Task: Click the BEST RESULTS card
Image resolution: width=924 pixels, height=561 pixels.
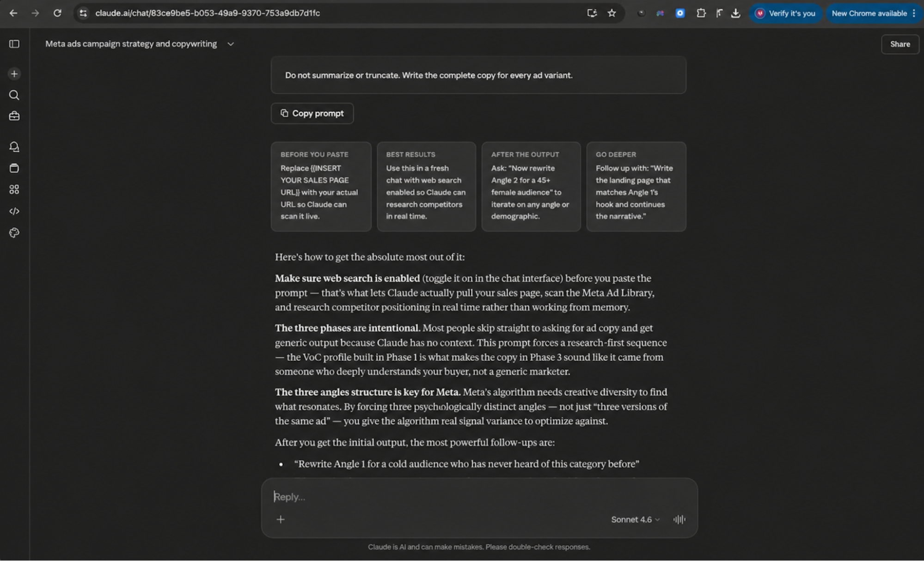Action: [x=426, y=187]
